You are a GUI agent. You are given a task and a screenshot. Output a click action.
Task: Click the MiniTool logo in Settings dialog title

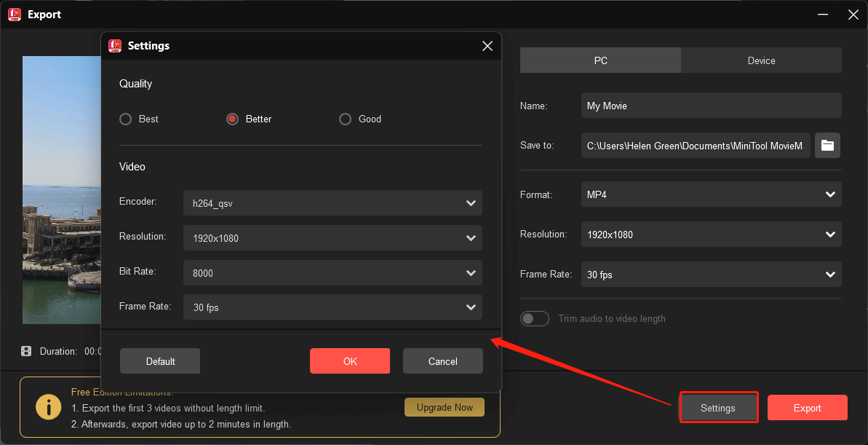(114, 45)
